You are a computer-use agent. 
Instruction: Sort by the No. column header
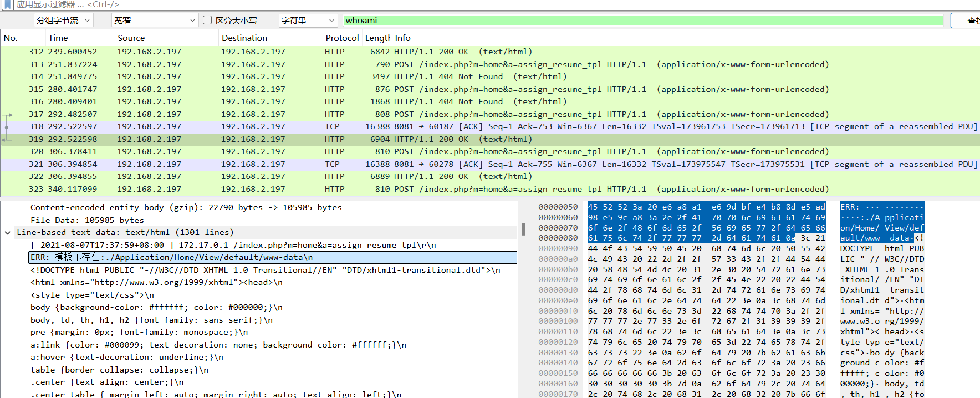(x=22, y=38)
